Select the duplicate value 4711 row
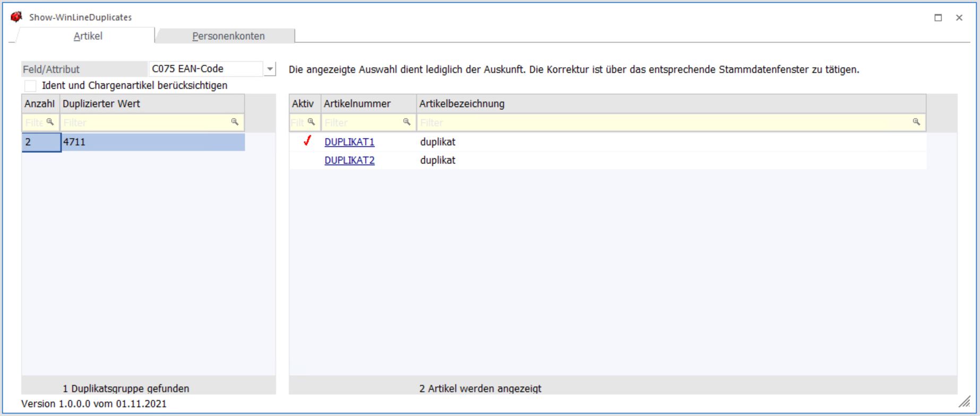This screenshot has height=416, width=980. tap(152, 142)
